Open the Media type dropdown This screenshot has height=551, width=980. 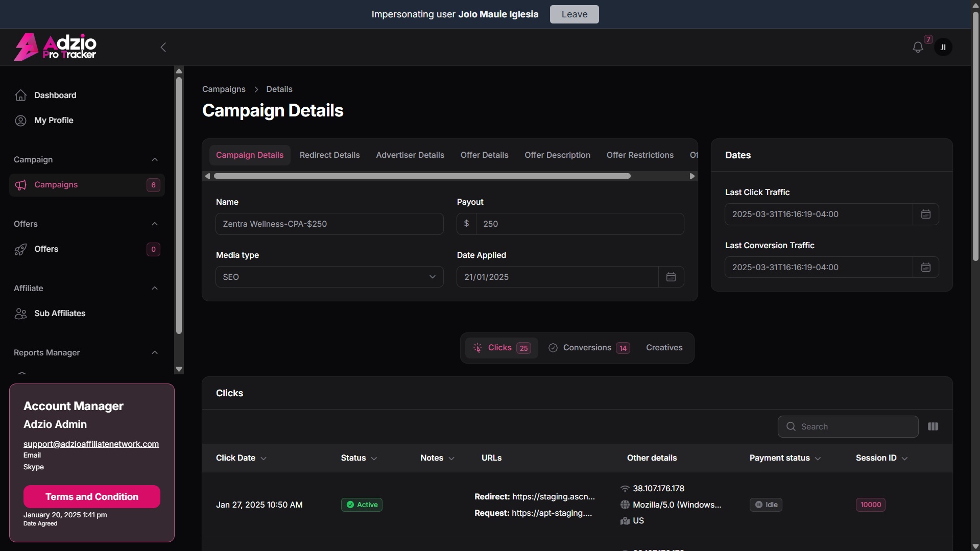[329, 277]
